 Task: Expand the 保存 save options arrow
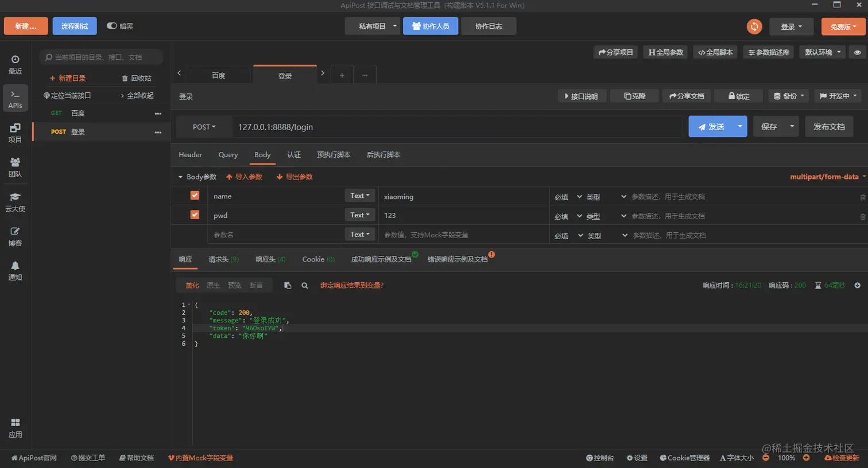click(x=792, y=126)
